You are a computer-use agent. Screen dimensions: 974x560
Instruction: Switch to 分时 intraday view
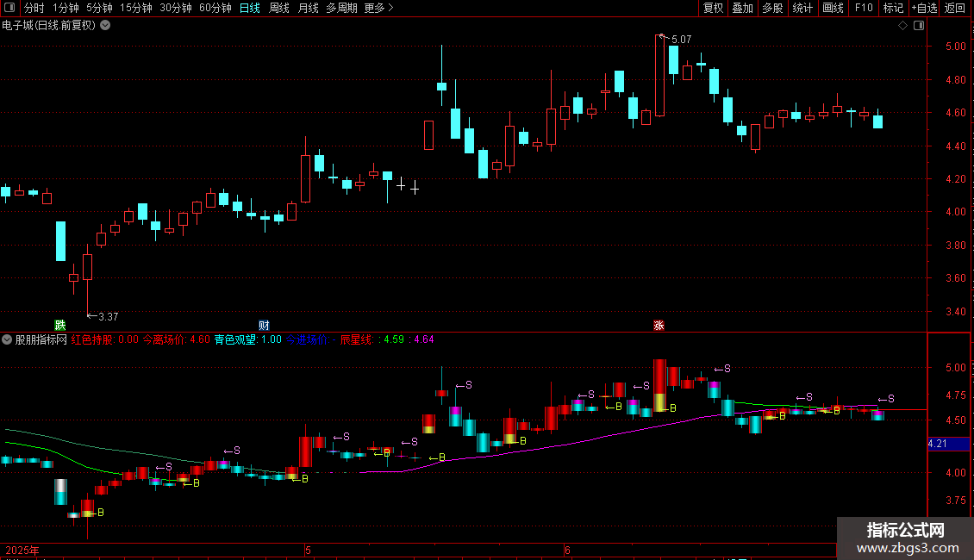click(34, 8)
